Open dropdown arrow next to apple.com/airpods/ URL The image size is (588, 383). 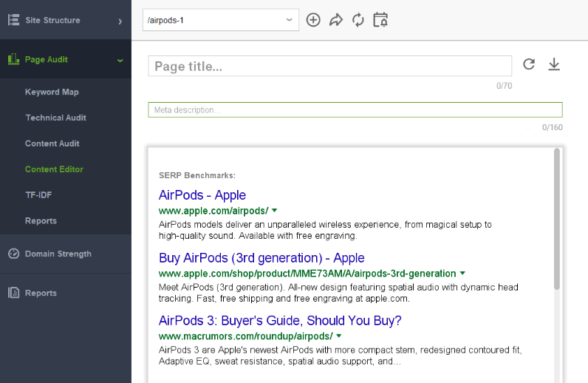tap(275, 210)
